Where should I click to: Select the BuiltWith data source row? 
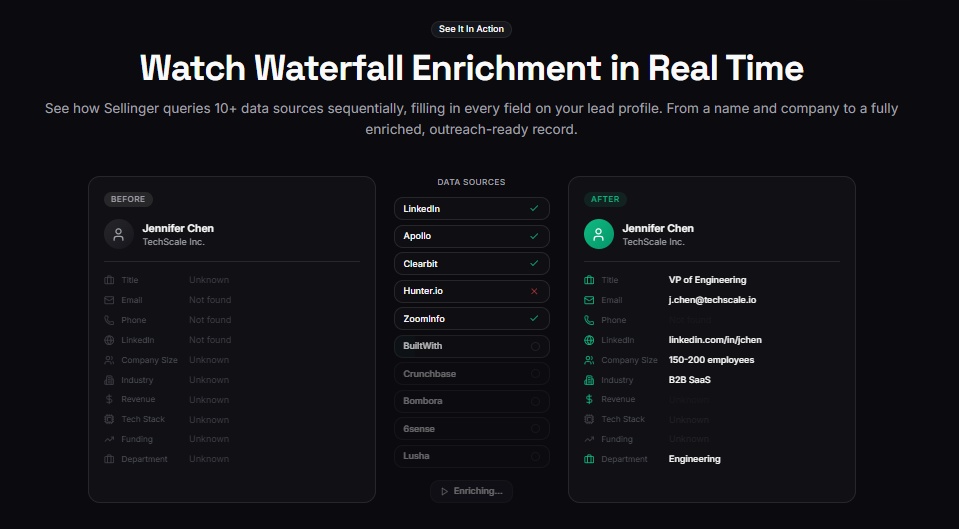click(472, 346)
